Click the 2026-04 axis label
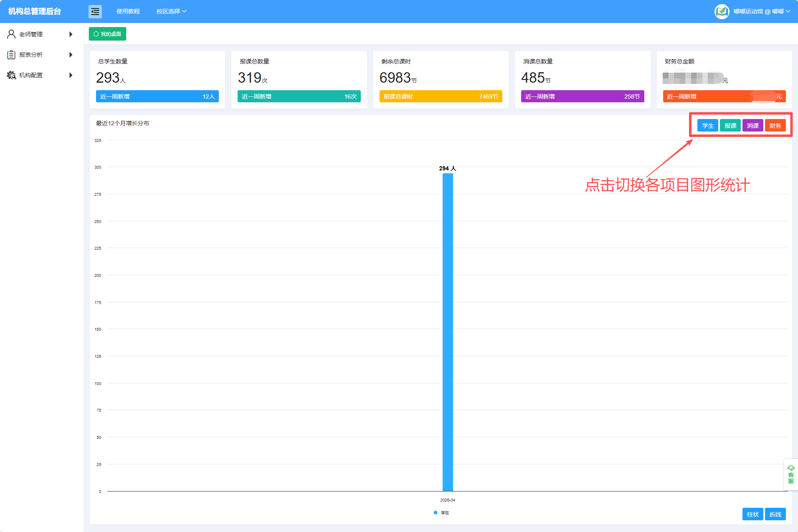This screenshot has width=798, height=532. [x=448, y=500]
